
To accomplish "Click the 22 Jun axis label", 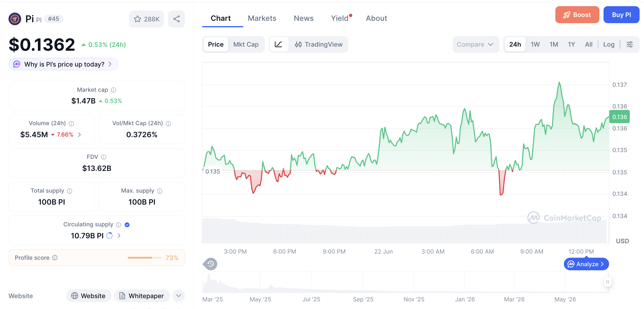I will pyautogui.click(x=383, y=252).
